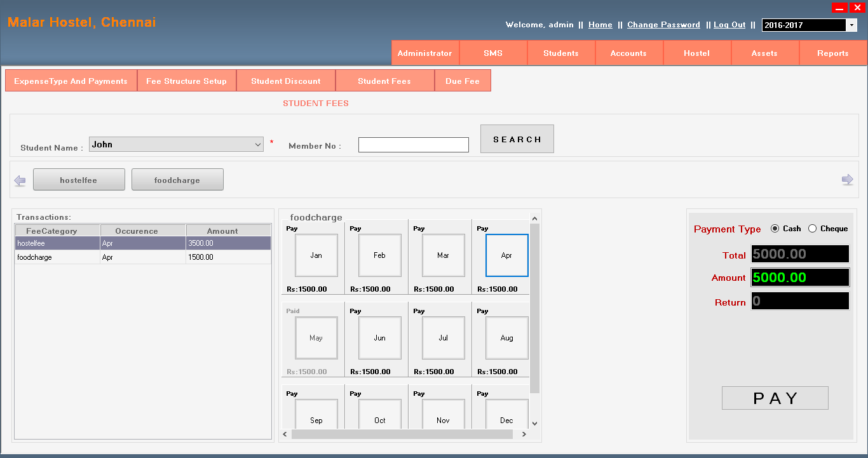Click the Member No input field
The width and height of the screenshot is (868, 458).
tap(413, 144)
